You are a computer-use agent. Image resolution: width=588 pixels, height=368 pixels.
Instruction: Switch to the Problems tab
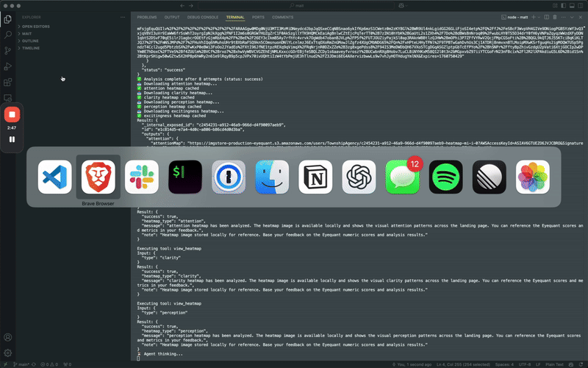coord(147,16)
